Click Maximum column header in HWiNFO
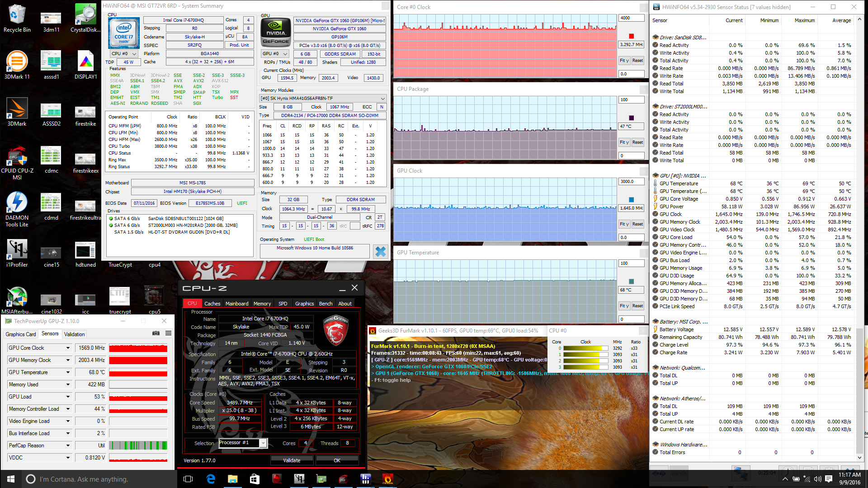 coord(799,20)
